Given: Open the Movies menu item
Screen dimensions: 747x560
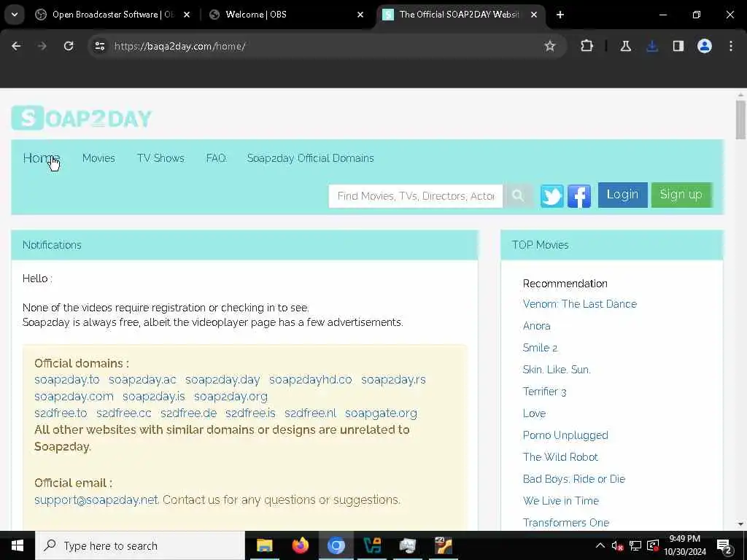Looking at the screenshot, I should pos(98,158).
